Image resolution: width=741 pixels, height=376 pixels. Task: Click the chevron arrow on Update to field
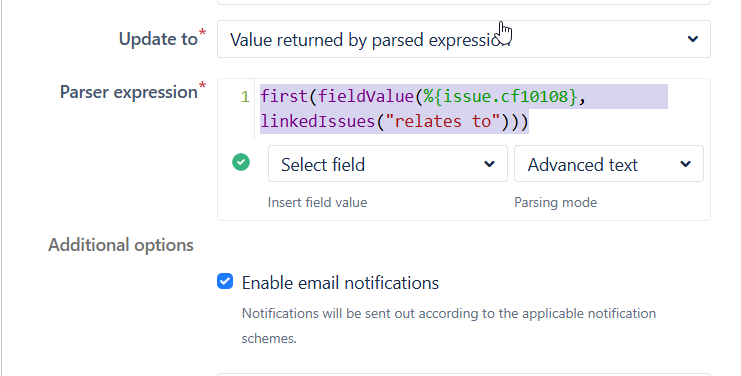(692, 39)
